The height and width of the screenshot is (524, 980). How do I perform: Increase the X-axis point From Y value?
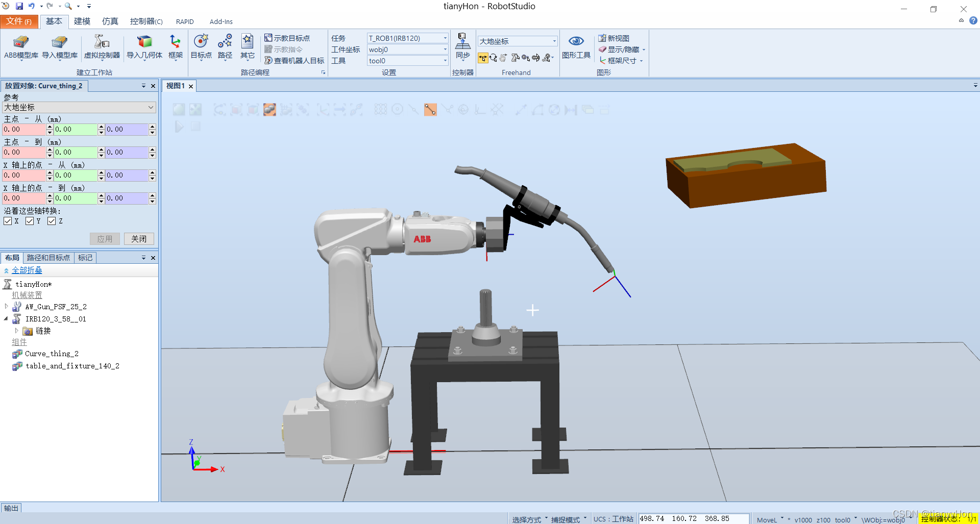[x=101, y=172]
